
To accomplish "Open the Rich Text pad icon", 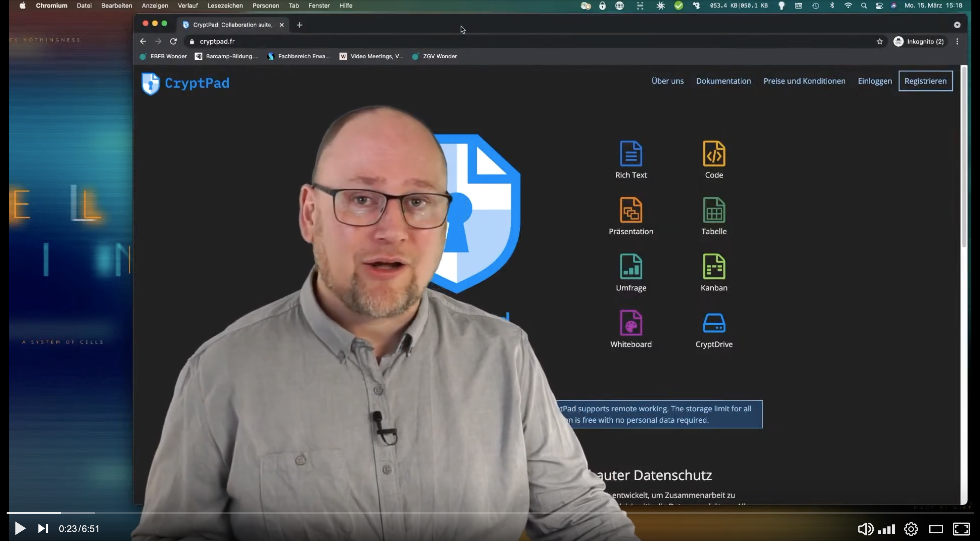I will pyautogui.click(x=631, y=154).
